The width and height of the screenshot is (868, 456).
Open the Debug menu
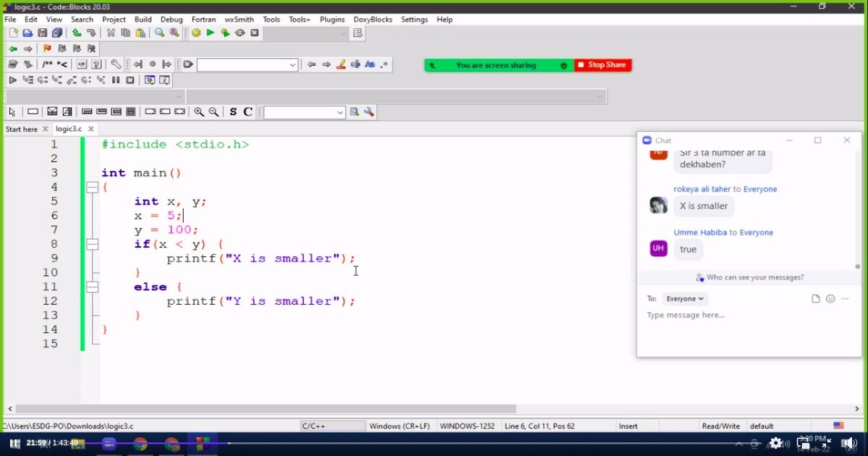coord(171,20)
